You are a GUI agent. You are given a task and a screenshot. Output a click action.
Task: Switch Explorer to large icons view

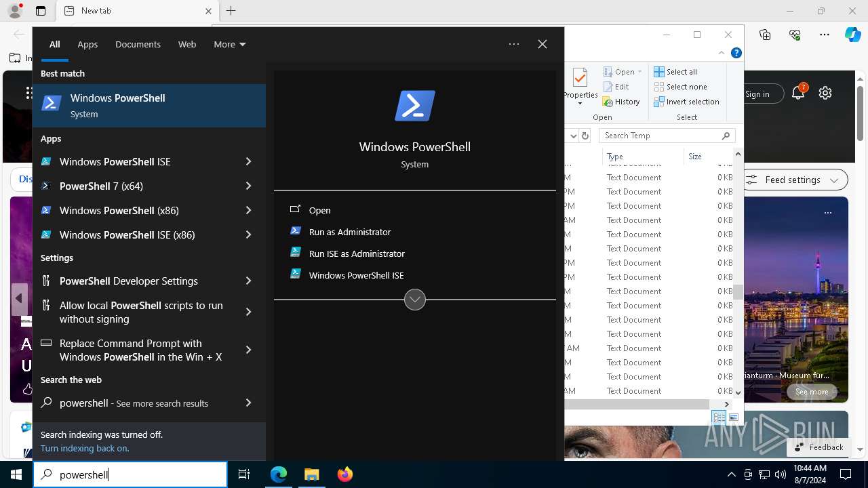point(734,418)
